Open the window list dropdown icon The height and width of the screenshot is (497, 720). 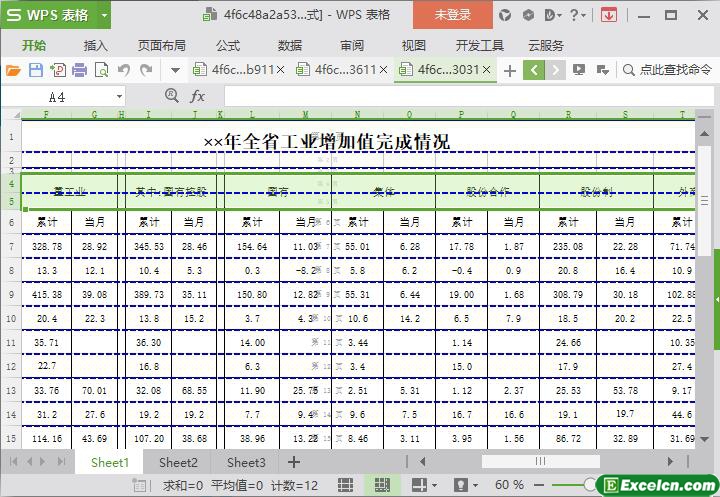pos(602,70)
